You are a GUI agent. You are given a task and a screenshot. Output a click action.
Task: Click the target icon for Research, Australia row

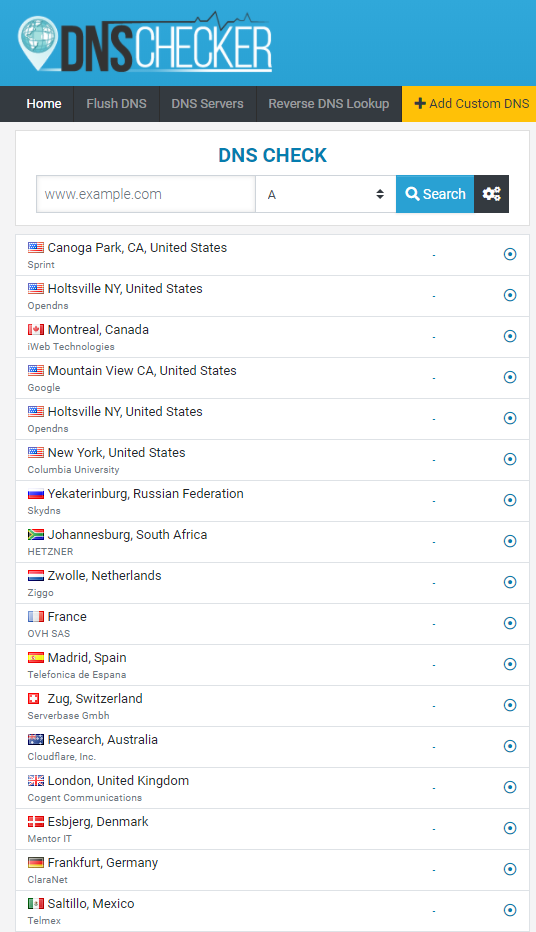coord(510,747)
